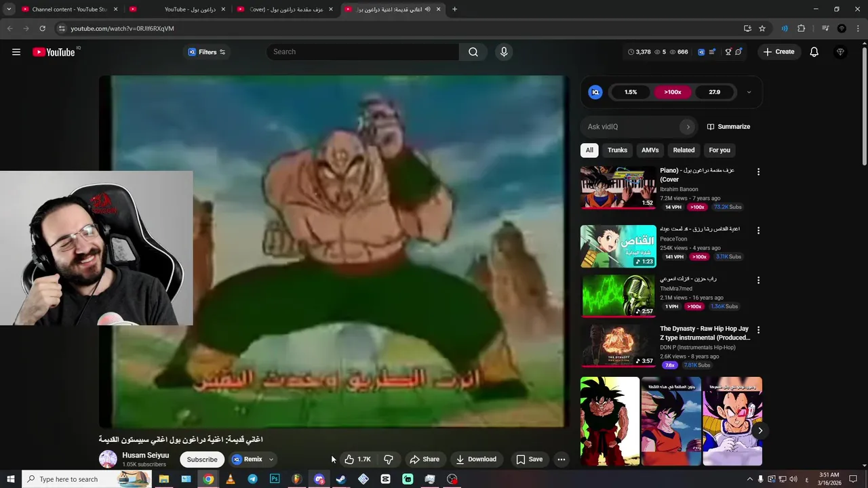The image size is (868, 488).
Task: Expand the vidIQ scorecard chevron
Action: [749, 92]
